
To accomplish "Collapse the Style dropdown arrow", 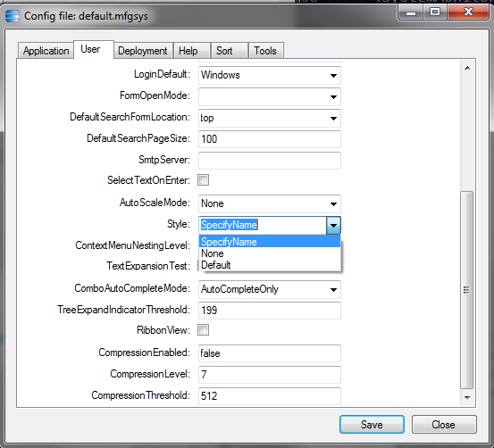I will (333, 225).
